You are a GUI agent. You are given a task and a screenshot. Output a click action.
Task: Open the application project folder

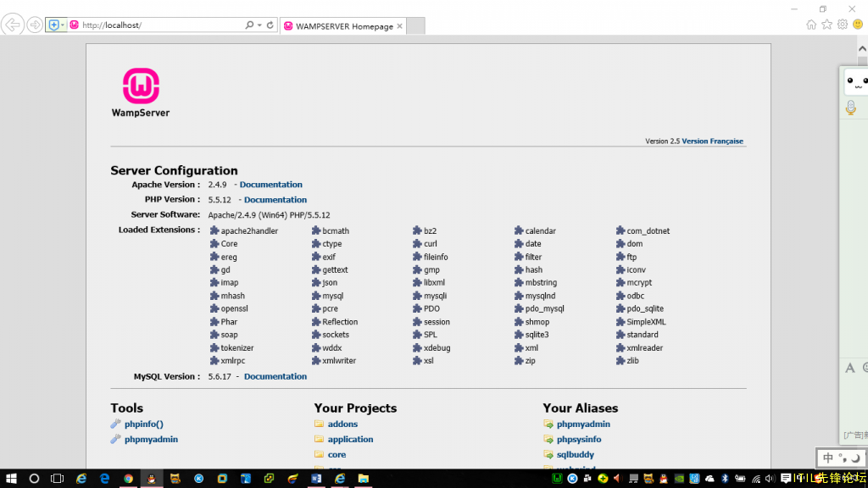(x=350, y=440)
